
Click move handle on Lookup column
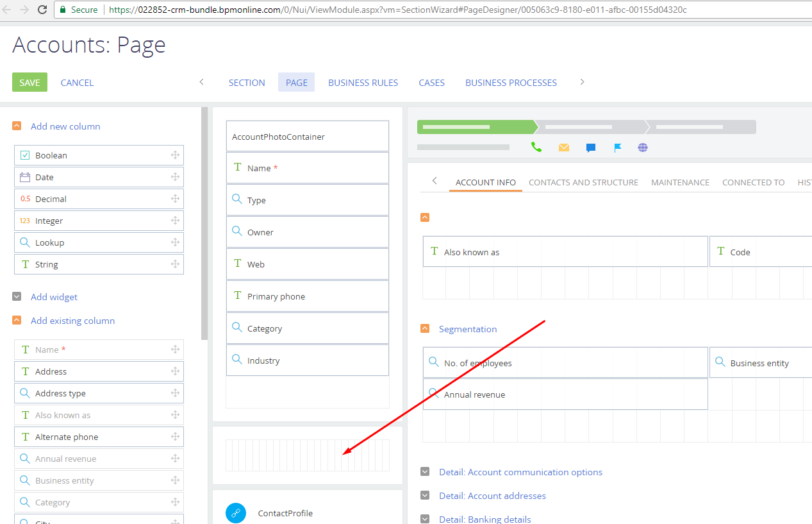coord(175,242)
